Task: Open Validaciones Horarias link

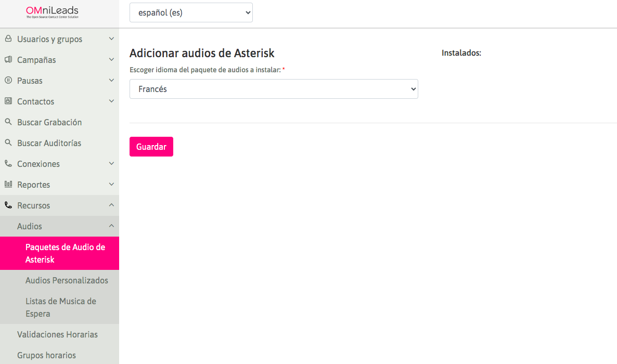Action: point(57,334)
